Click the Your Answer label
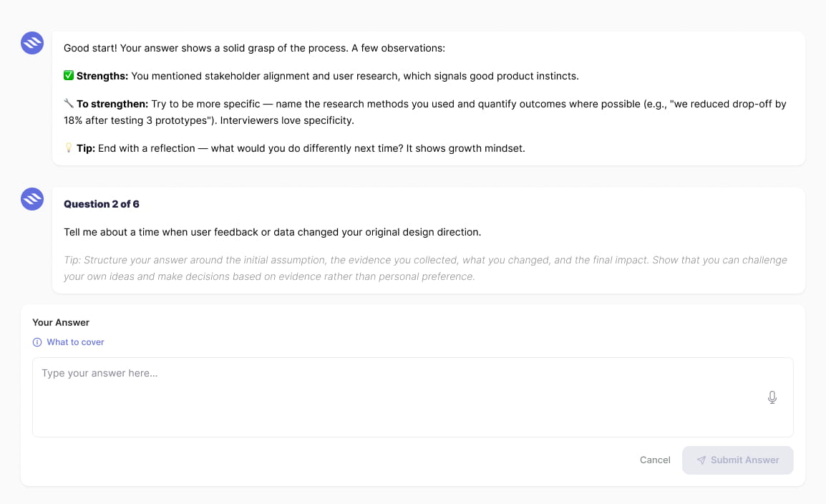 pos(61,322)
